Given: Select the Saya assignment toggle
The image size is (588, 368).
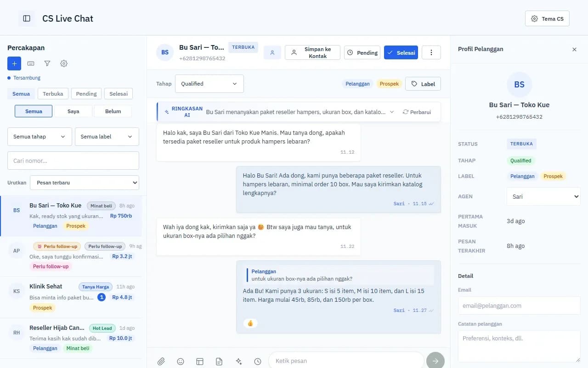Looking at the screenshot, I should [x=73, y=111].
